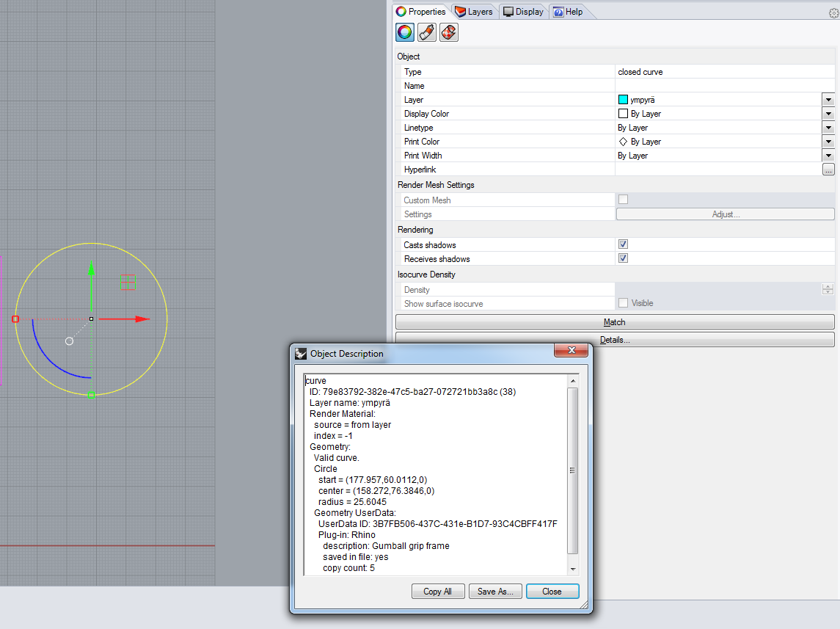Switch to the Display tab
The image size is (840, 629).
(x=523, y=12)
